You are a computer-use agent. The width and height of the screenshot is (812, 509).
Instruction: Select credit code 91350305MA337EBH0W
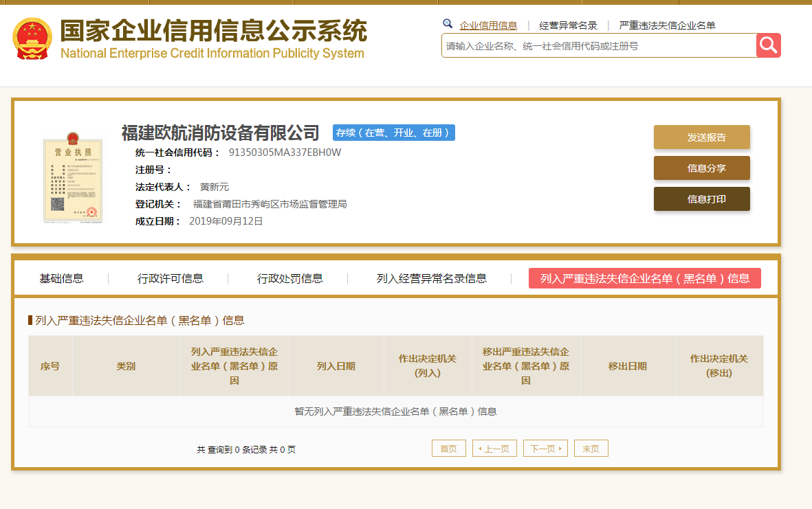[285, 152]
